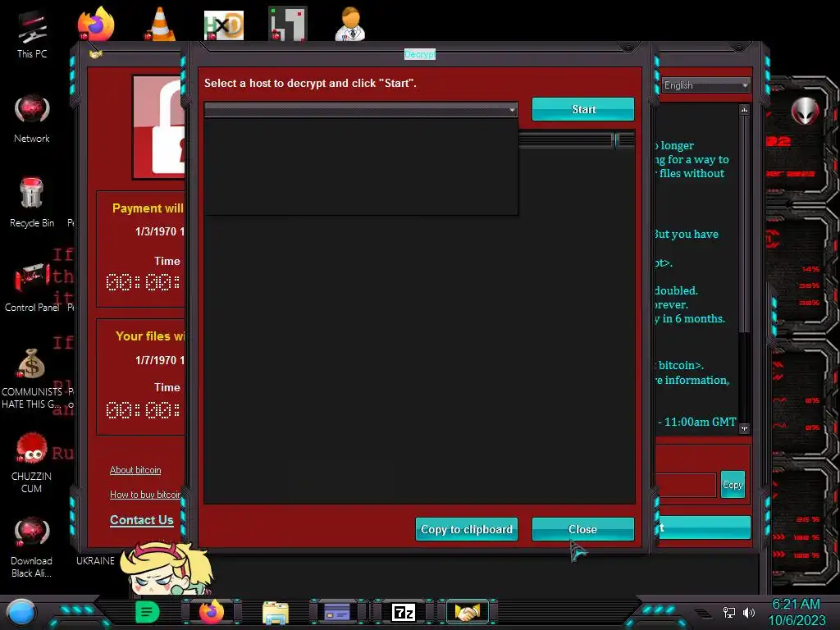Open the green chat app on taskbar
Screen dimensions: 840x630
coord(148,612)
